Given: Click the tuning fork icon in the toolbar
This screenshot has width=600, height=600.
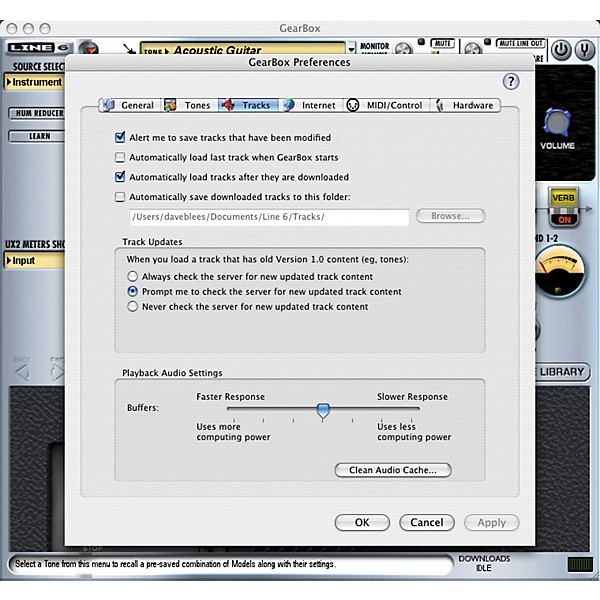Looking at the screenshot, I should [x=587, y=48].
